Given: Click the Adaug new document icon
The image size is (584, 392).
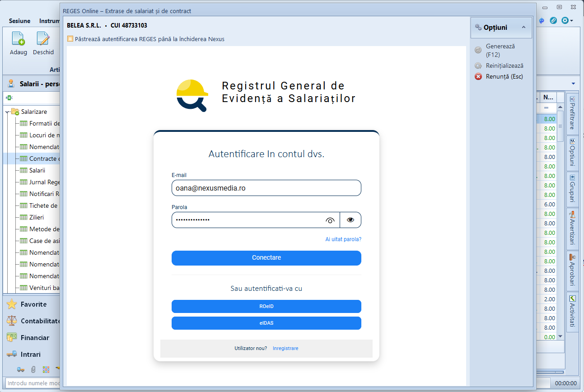Looking at the screenshot, I should click(19, 39).
